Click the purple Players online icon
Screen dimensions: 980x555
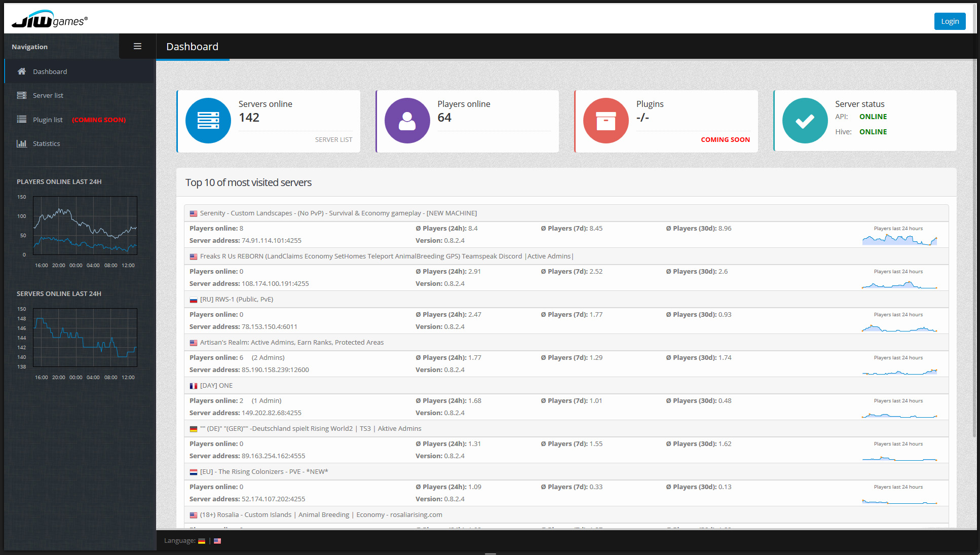pos(407,121)
